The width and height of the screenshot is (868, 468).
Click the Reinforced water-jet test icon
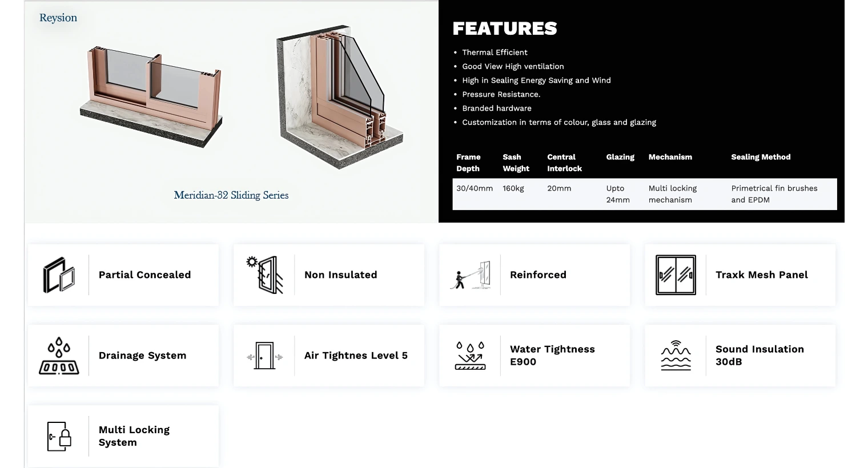pyautogui.click(x=471, y=275)
